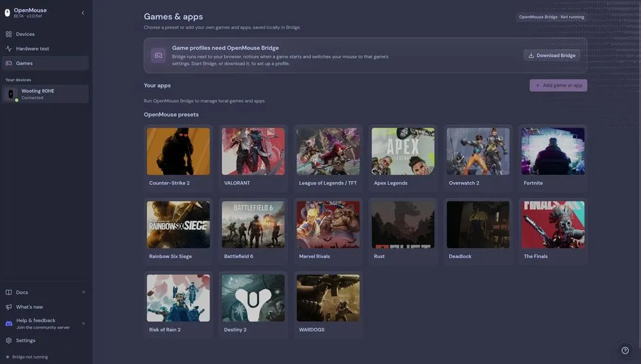
Task: Open the Destiny 2 preset card
Action: (253, 305)
